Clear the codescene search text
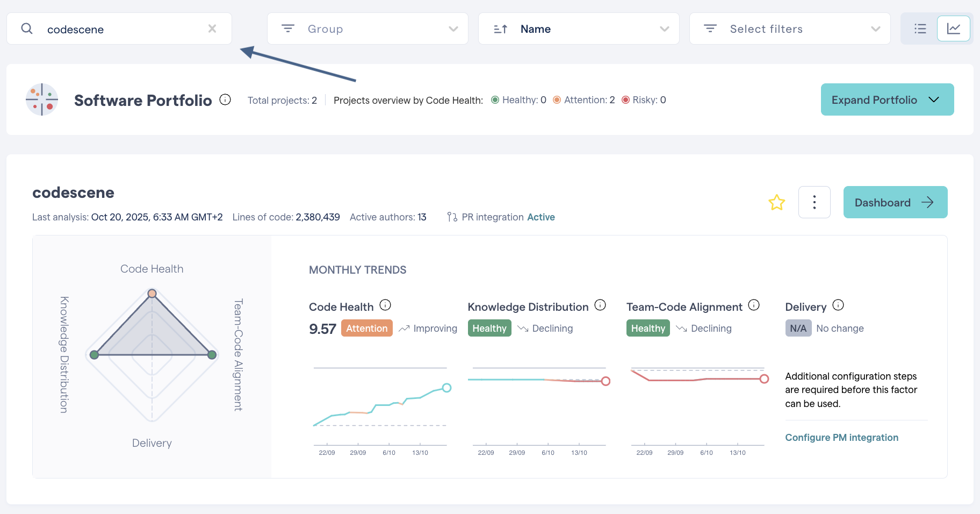Viewport: 980px width, 514px height. [212, 28]
